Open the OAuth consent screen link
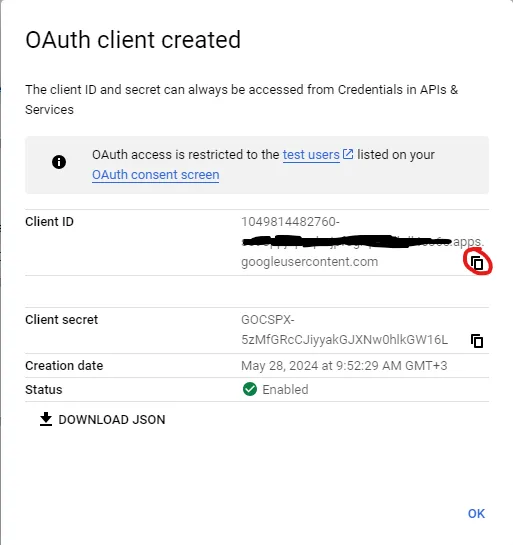The height and width of the screenshot is (545, 513). [x=156, y=175]
